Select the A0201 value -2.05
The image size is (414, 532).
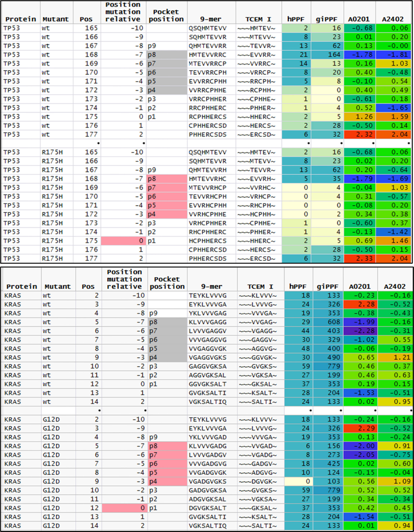click(x=360, y=455)
